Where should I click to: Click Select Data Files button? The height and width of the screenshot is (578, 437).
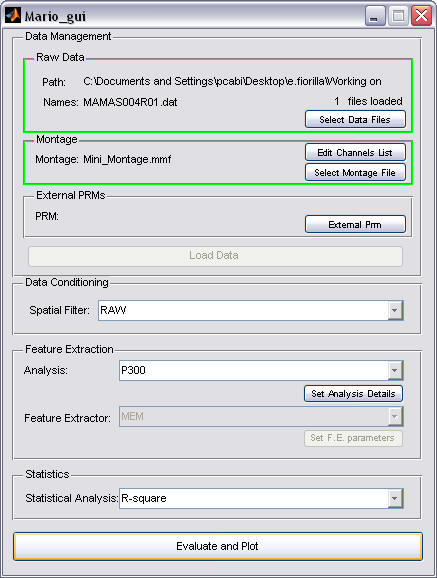point(355,119)
